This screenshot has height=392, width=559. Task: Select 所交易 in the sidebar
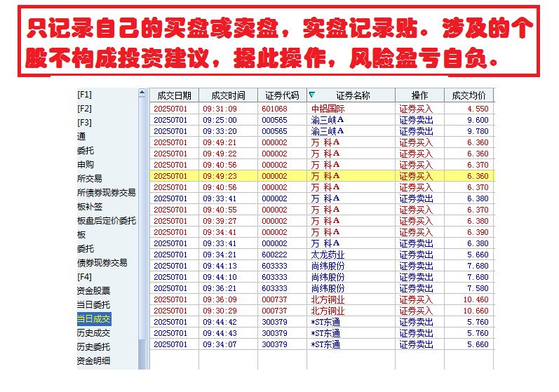click(90, 179)
